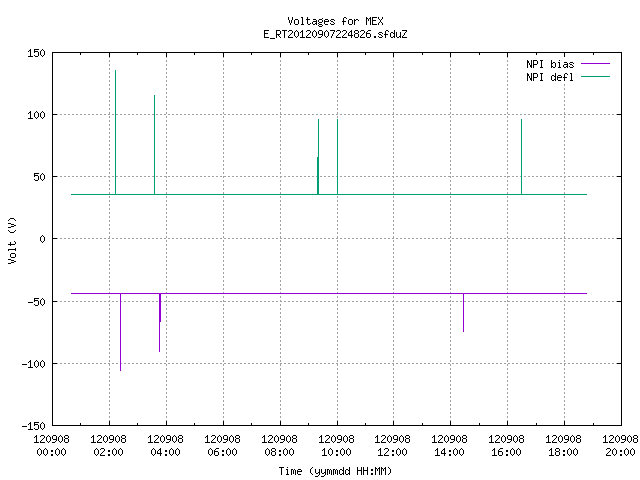Click the x-axis tick label 00:00
This screenshot has height=480, width=640.
[51, 452]
